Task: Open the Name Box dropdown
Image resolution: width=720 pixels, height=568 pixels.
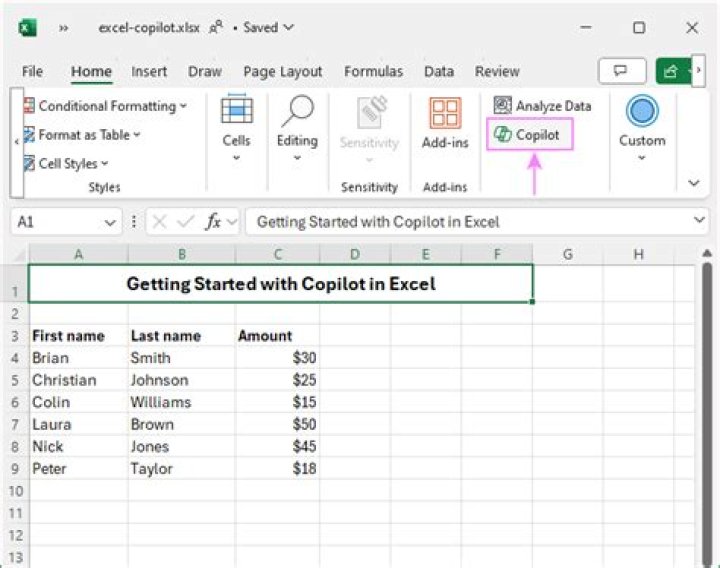Action: 110,223
